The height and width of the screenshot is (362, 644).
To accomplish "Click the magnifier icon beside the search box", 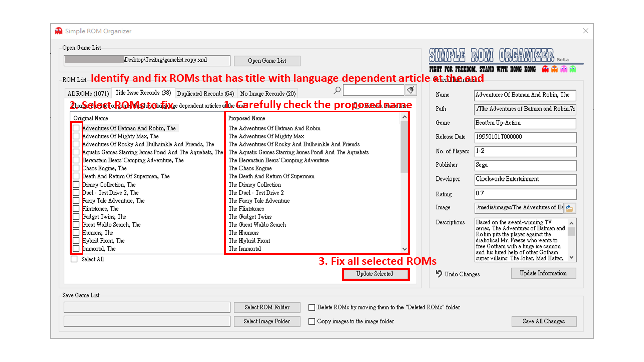I will [337, 90].
